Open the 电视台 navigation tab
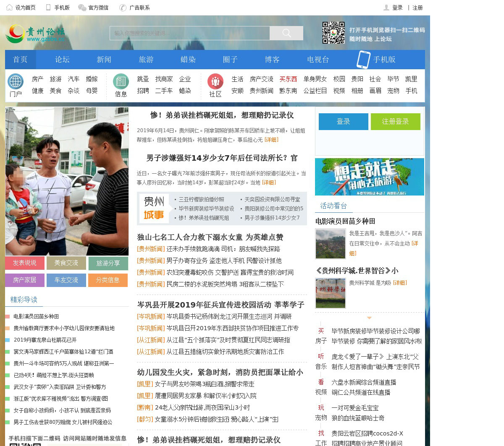The width and height of the screenshot is (504, 446). point(318,60)
